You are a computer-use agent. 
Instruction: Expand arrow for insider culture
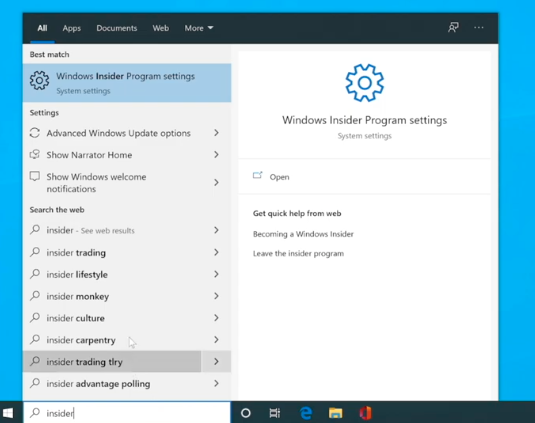(x=216, y=318)
